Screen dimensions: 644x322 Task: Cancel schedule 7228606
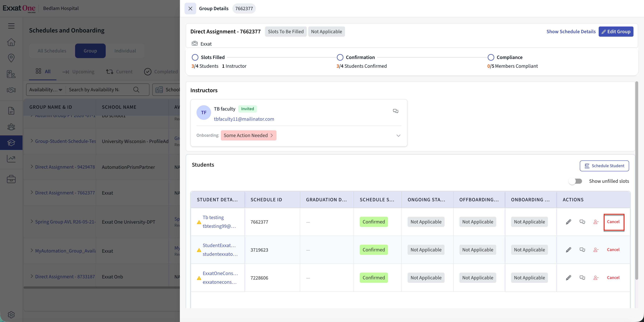pyautogui.click(x=613, y=278)
